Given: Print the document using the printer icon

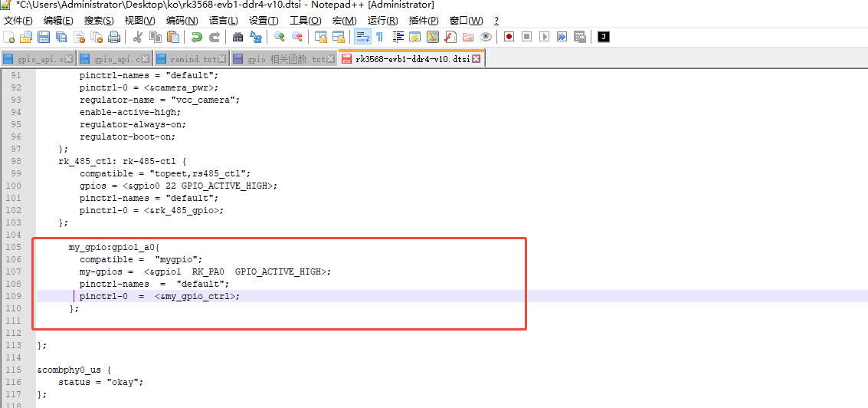Looking at the screenshot, I should [114, 37].
